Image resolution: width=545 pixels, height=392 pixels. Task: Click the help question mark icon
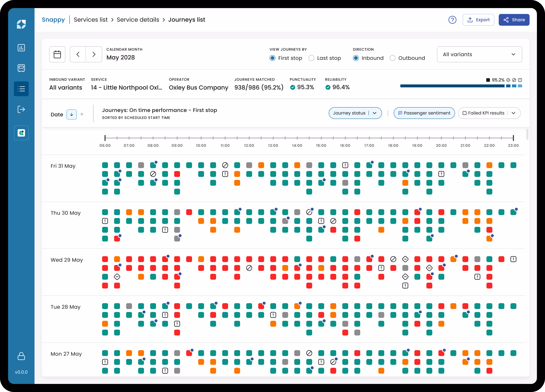click(452, 20)
